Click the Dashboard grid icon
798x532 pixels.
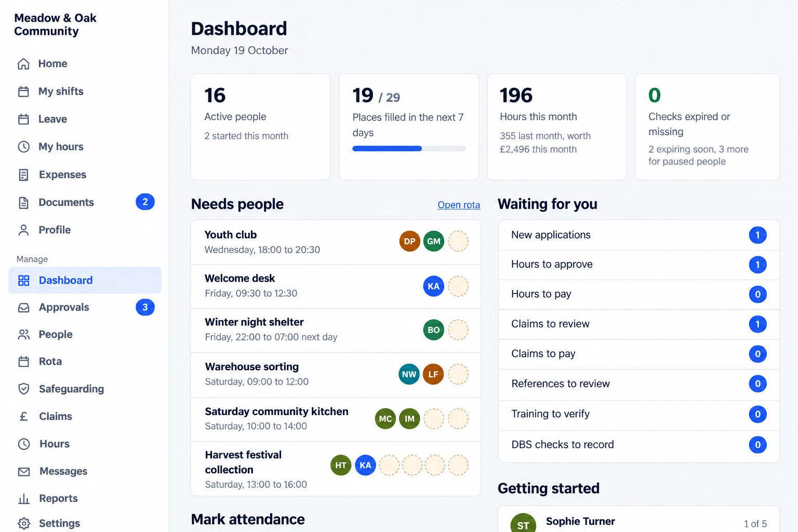(x=24, y=281)
